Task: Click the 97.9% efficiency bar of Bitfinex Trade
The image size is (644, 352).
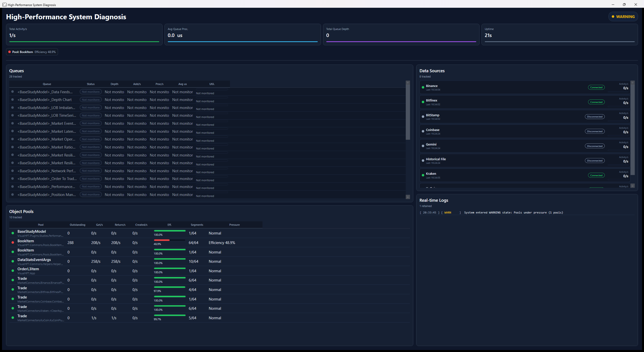Action: click(x=169, y=287)
